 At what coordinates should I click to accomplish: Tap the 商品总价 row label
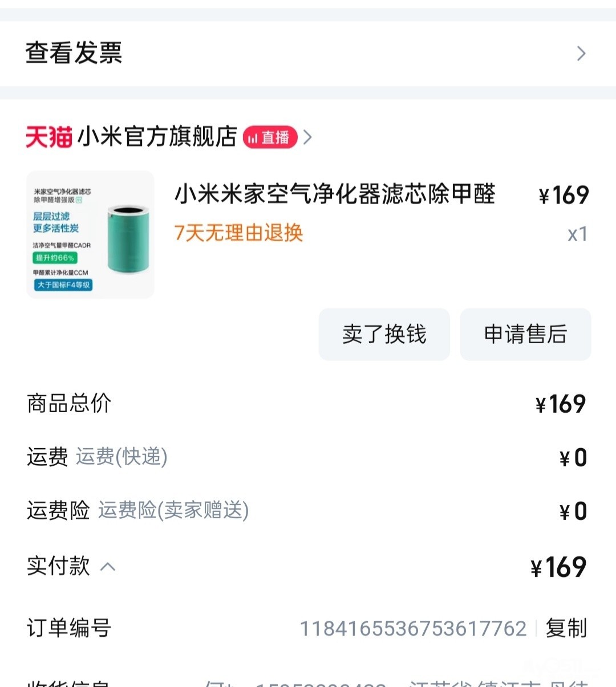tap(69, 403)
